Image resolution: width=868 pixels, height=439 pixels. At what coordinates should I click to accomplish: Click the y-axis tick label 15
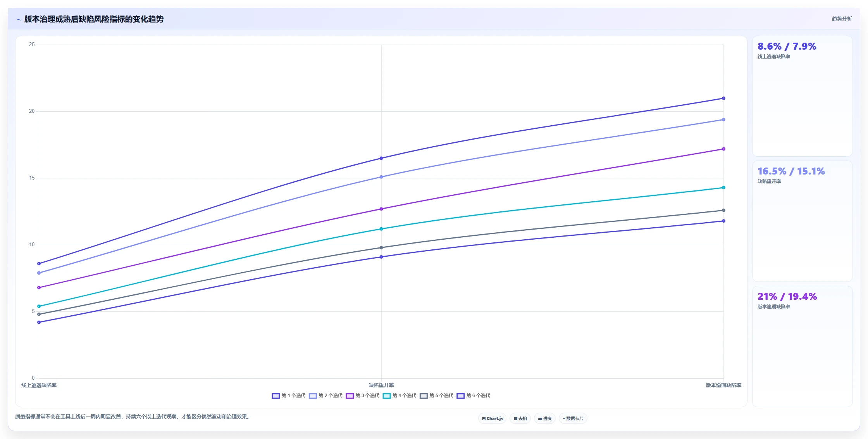coord(32,178)
